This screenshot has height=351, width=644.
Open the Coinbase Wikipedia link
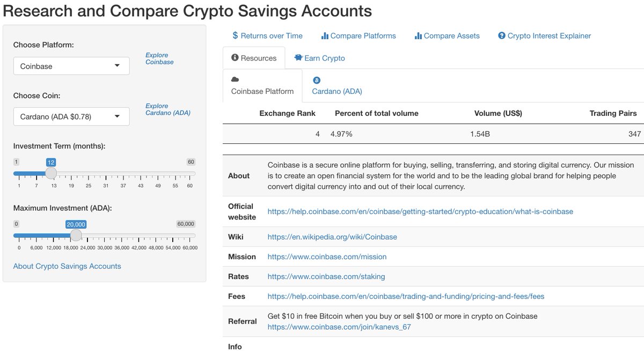pos(332,237)
